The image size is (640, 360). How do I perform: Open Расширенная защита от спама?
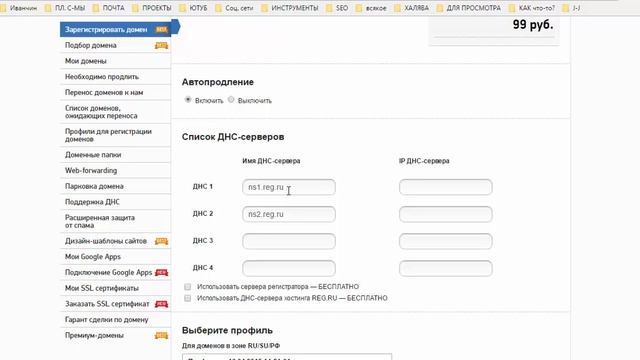(116, 221)
